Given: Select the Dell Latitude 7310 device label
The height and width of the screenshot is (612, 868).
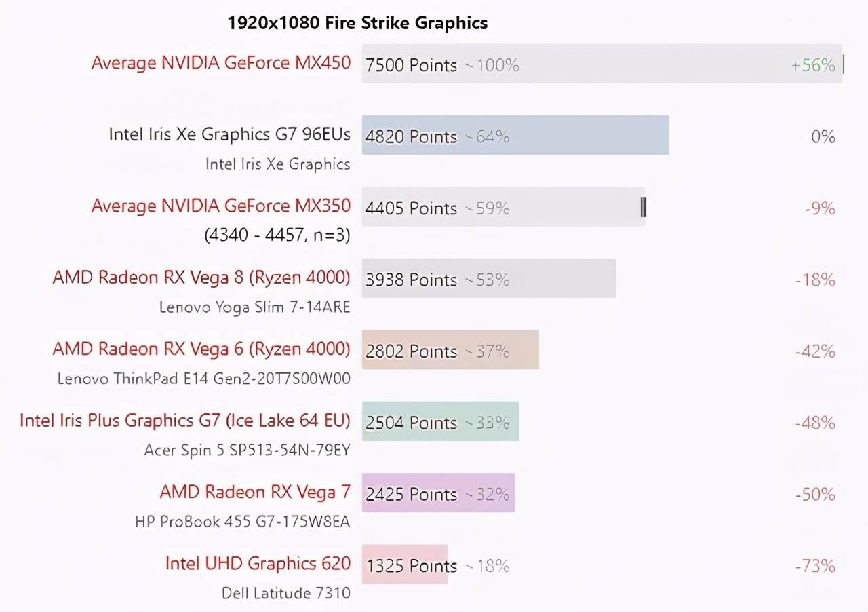Looking at the screenshot, I should pos(286,594).
